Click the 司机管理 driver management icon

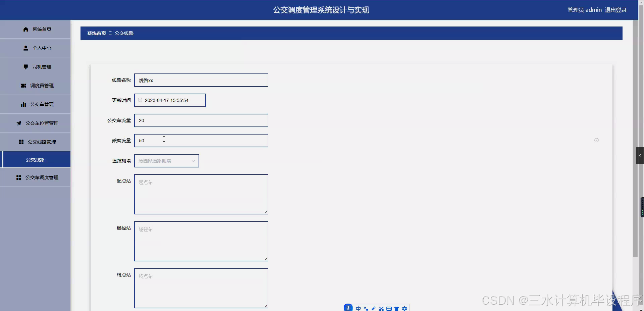(x=25, y=66)
